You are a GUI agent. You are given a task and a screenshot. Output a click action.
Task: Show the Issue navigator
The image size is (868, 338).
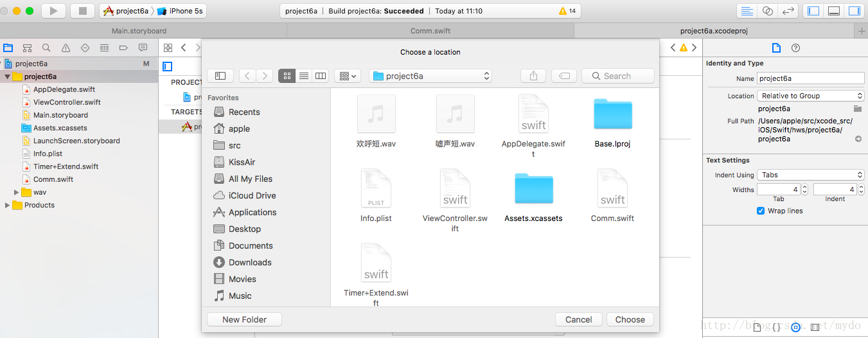pyautogui.click(x=66, y=48)
